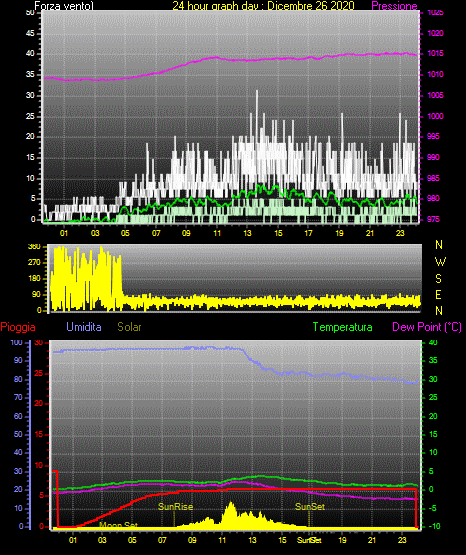
Task: Click the 'Dew Point (°C)' legend label
Action: coord(427,327)
